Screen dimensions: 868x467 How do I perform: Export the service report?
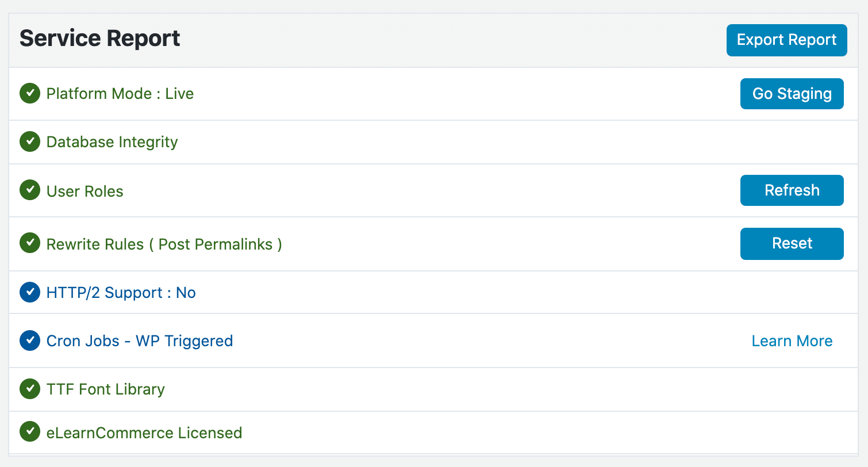click(x=786, y=40)
